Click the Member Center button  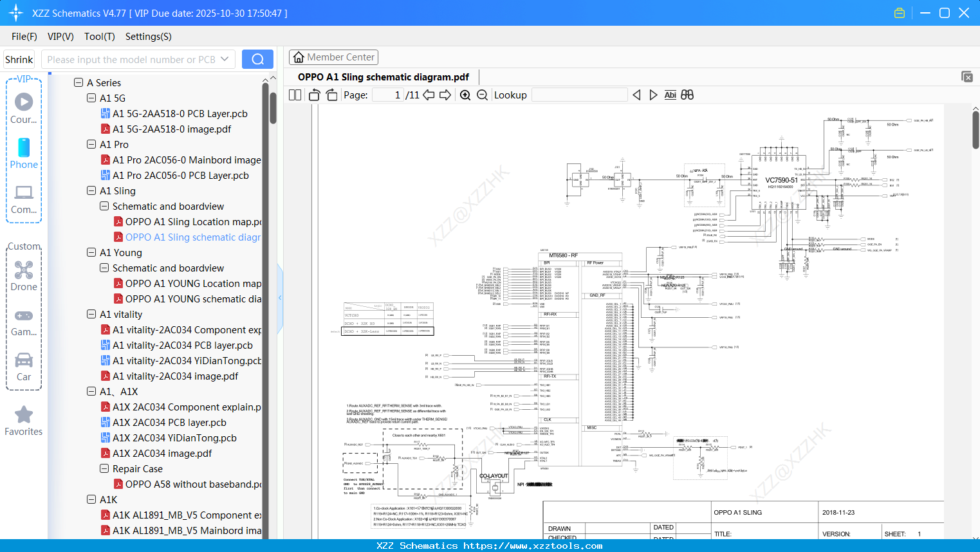pyautogui.click(x=333, y=57)
